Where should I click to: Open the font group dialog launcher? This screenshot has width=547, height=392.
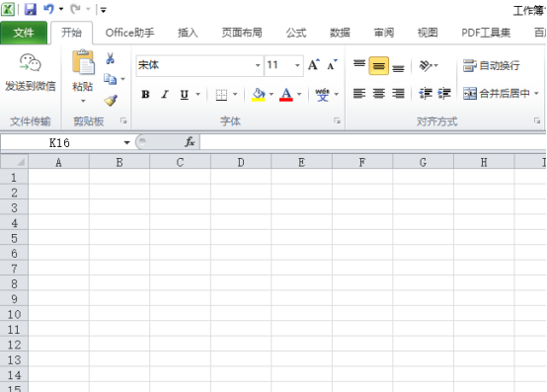click(337, 120)
